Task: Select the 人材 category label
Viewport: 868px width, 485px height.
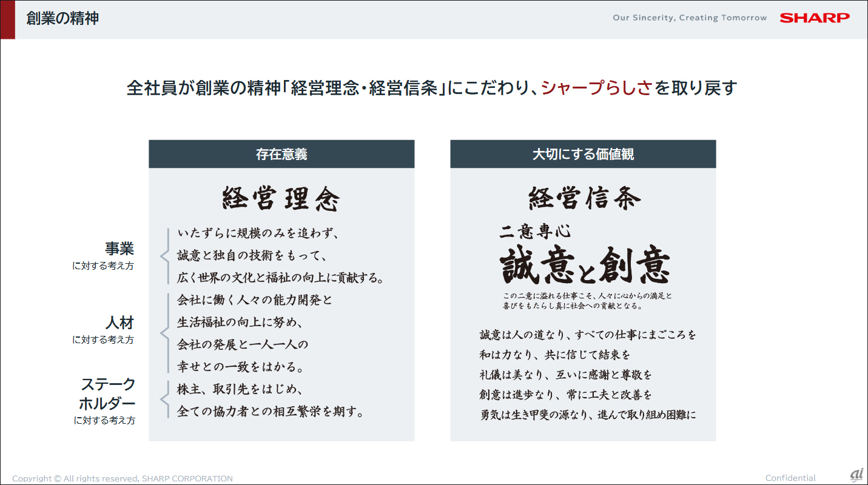Action: coord(119,323)
